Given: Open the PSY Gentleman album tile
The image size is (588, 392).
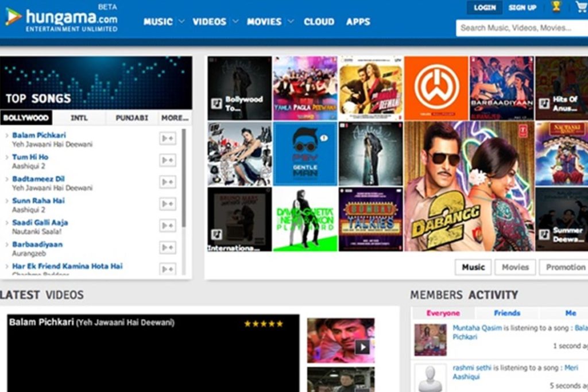Looking at the screenshot, I should point(305,154).
